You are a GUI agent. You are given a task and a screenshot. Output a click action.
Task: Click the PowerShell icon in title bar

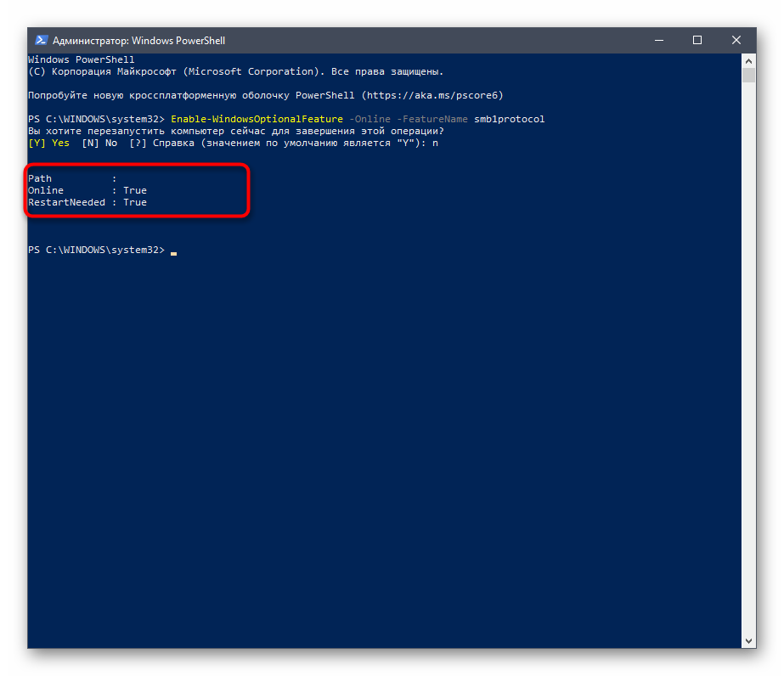point(41,40)
